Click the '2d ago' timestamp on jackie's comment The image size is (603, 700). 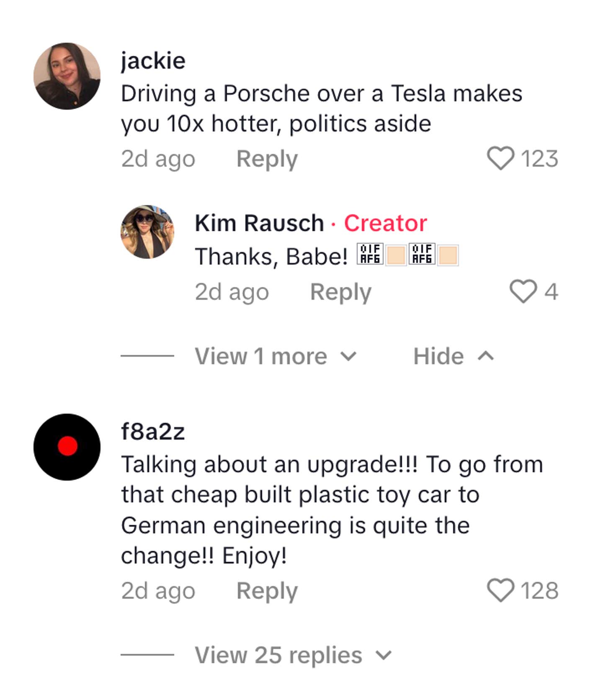coord(157,158)
